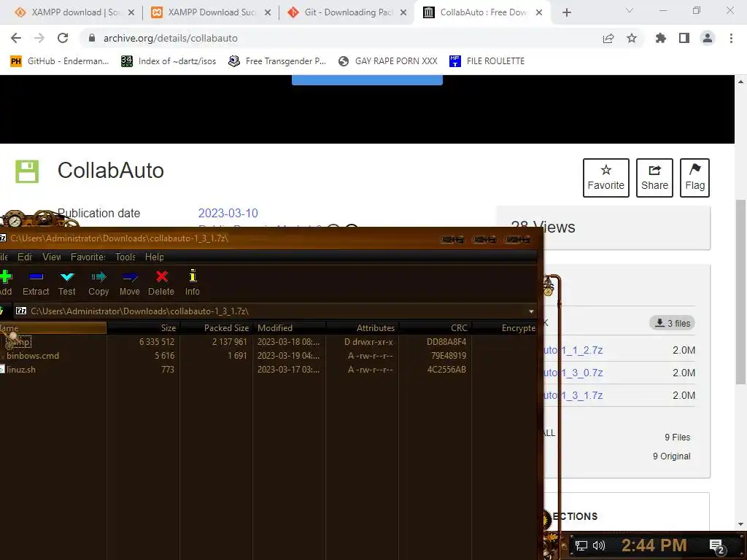
Task: Expand the 7-Zip path dropdown arrow
Action: pyautogui.click(x=531, y=311)
